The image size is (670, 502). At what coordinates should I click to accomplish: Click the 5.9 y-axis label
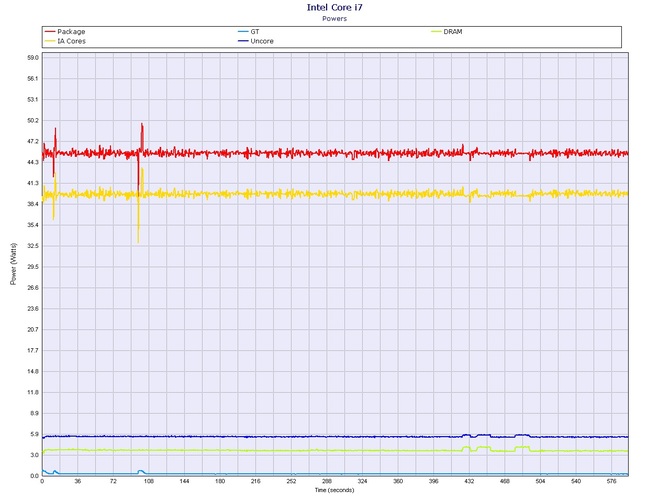34,434
